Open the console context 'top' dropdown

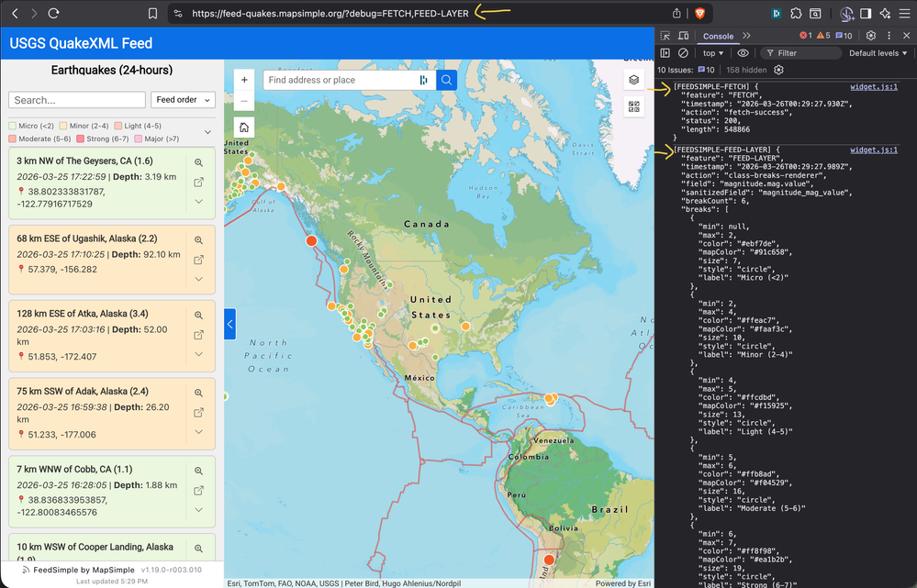click(x=713, y=53)
